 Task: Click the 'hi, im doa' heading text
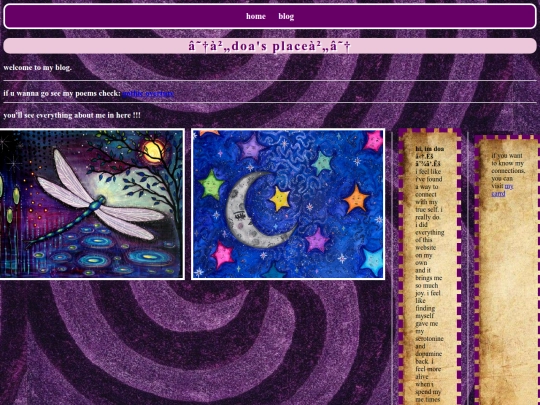(430, 149)
